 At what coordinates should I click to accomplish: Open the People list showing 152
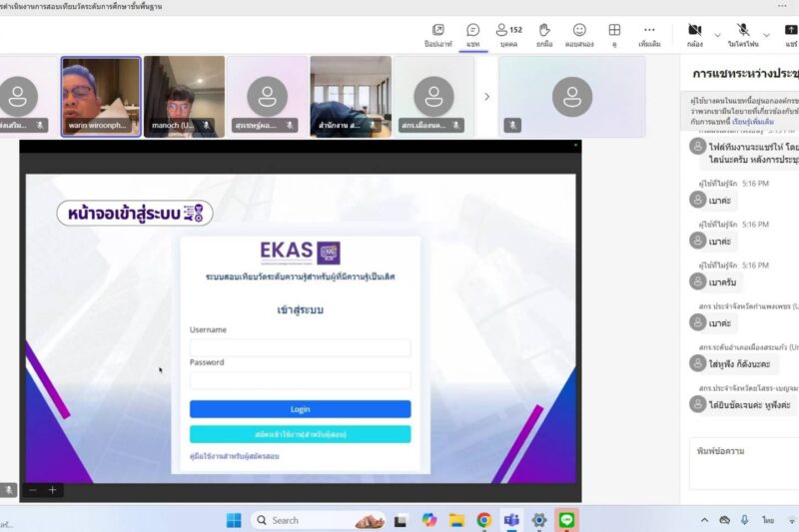[508, 35]
